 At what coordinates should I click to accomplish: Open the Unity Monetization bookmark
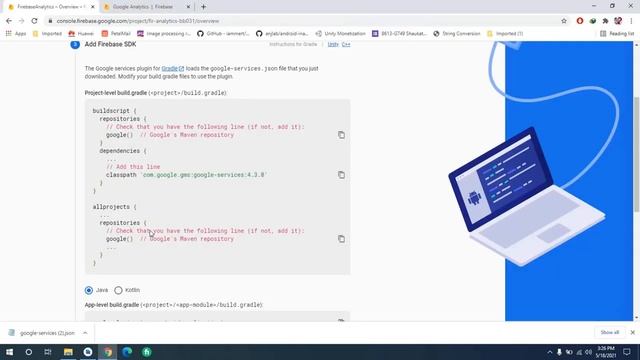coord(340,33)
